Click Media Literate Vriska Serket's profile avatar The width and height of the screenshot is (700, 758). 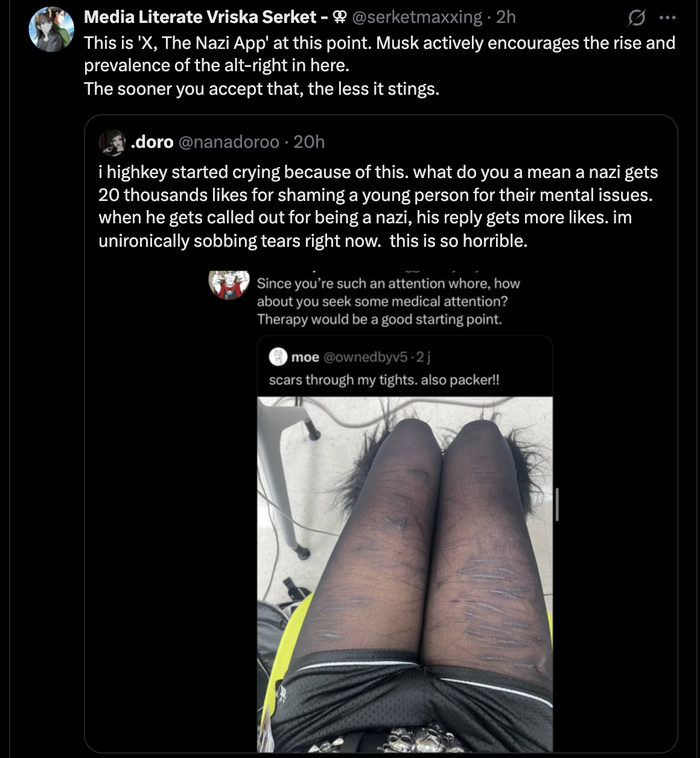51,29
